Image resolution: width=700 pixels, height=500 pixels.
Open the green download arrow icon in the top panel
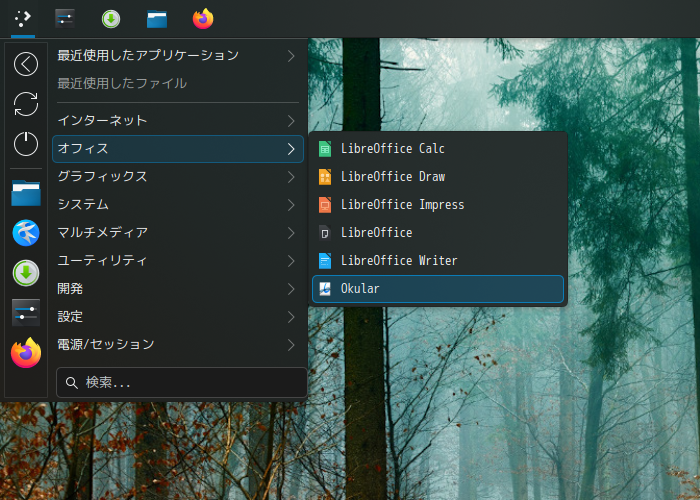(x=111, y=19)
